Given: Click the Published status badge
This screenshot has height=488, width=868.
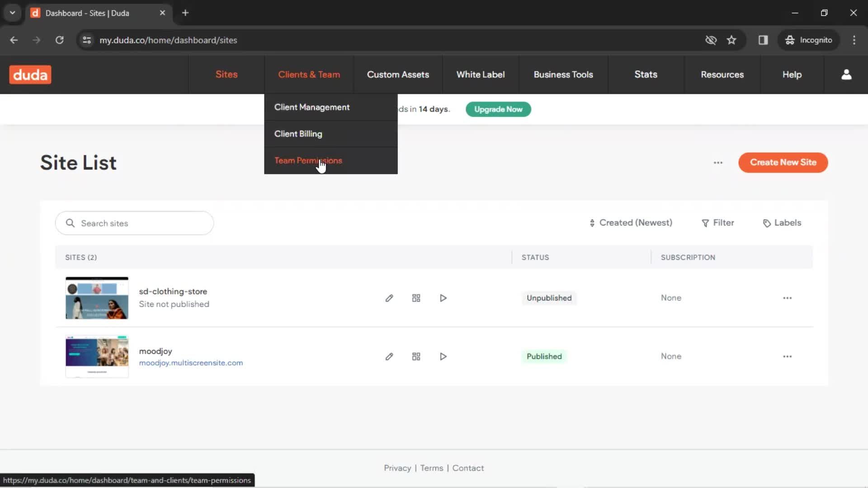Looking at the screenshot, I should coord(544,357).
